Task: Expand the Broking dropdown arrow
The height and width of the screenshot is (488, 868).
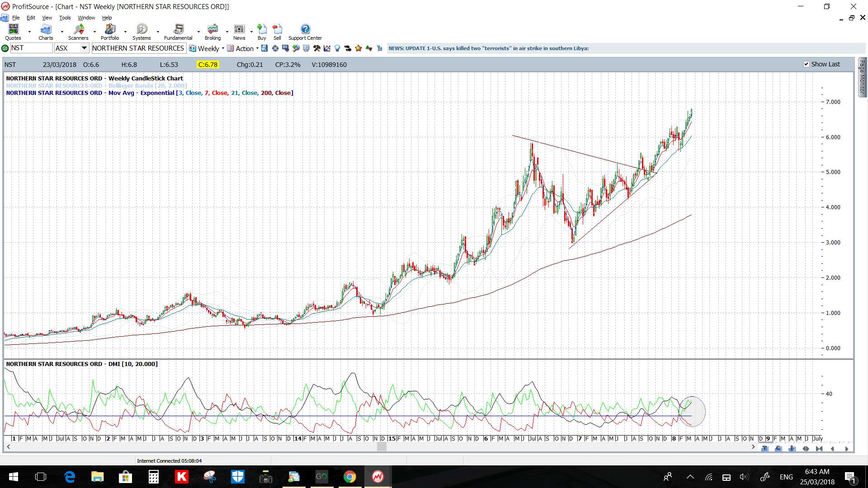Action: 227,32
